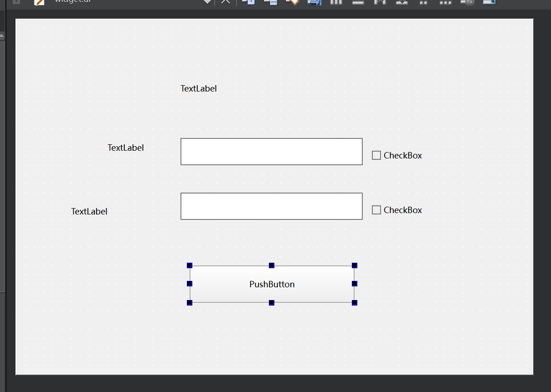Image resolution: width=551 pixels, height=392 pixels.
Task: Click the Break Layout toolbar icon
Action: tap(467, 1)
